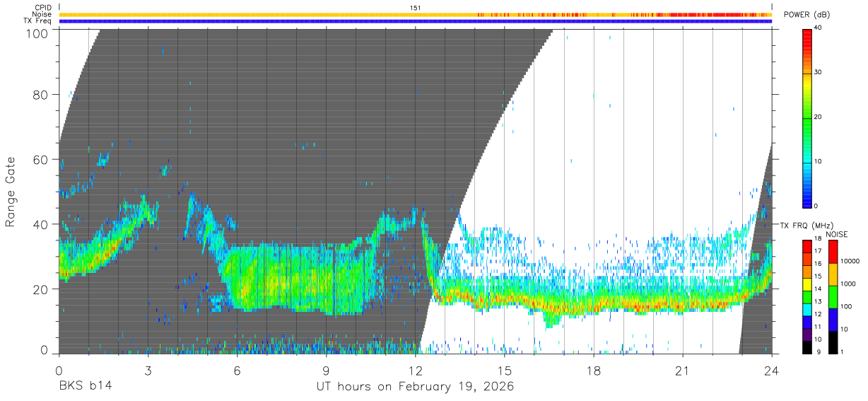Select the 21 tick on UT hours axis
The width and height of the screenshot is (868, 401).
682,370
